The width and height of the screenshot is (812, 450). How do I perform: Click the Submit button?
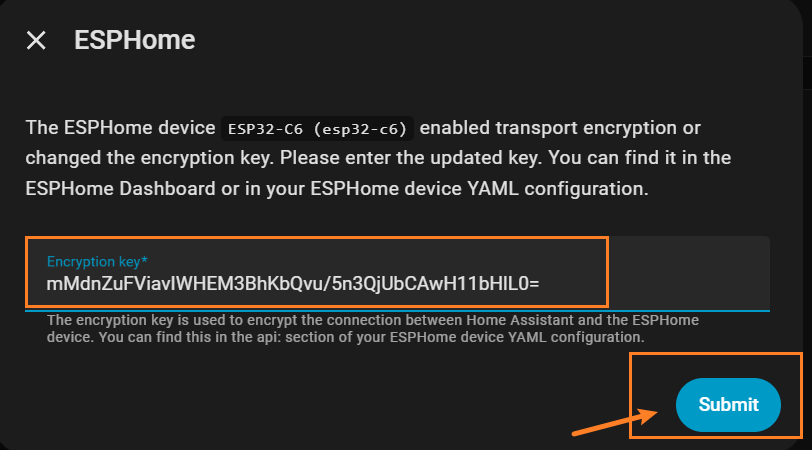click(727, 404)
